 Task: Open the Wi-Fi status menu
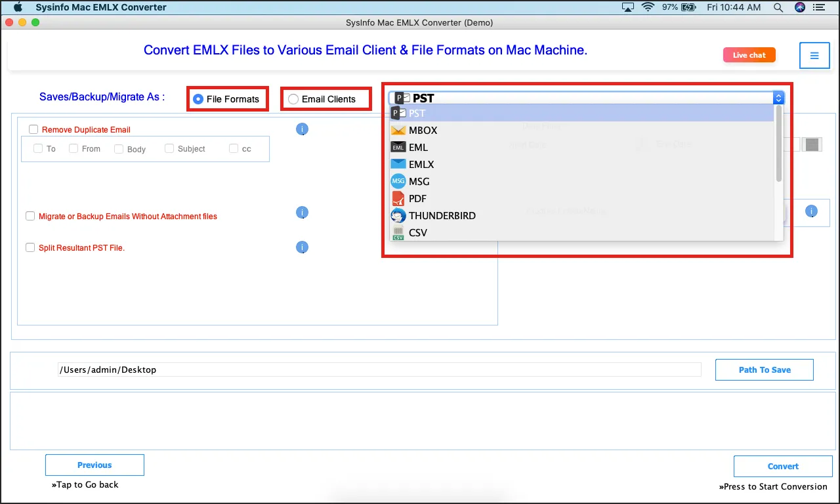click(x=648, y=7)
